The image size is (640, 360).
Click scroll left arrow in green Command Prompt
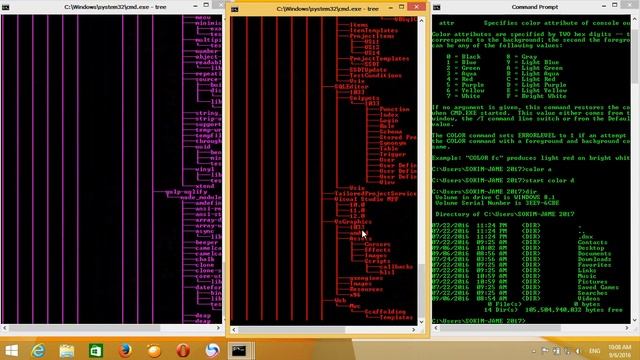pos(436,328)
